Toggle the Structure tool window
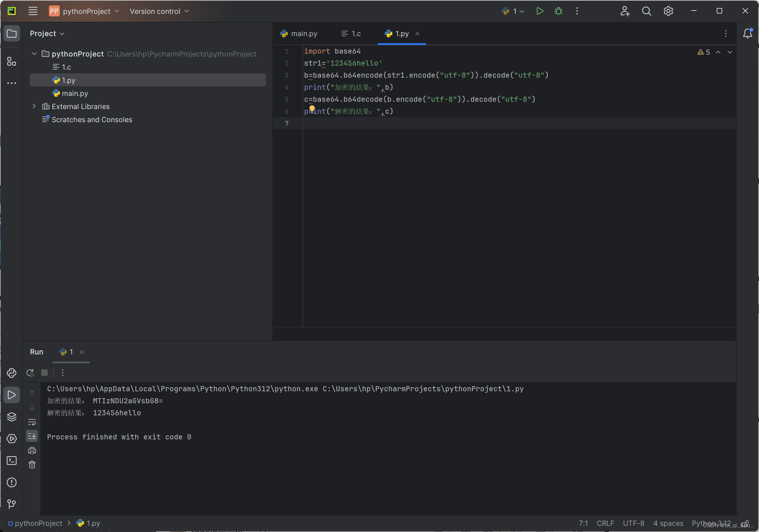The width and height of the screenshot is (759, 532). click(12, 61)
